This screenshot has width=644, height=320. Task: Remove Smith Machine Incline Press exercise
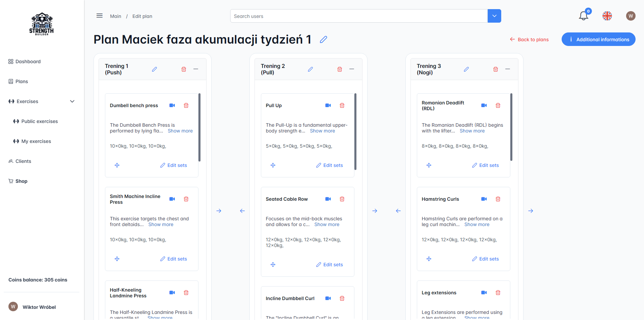tap(186, 199)
